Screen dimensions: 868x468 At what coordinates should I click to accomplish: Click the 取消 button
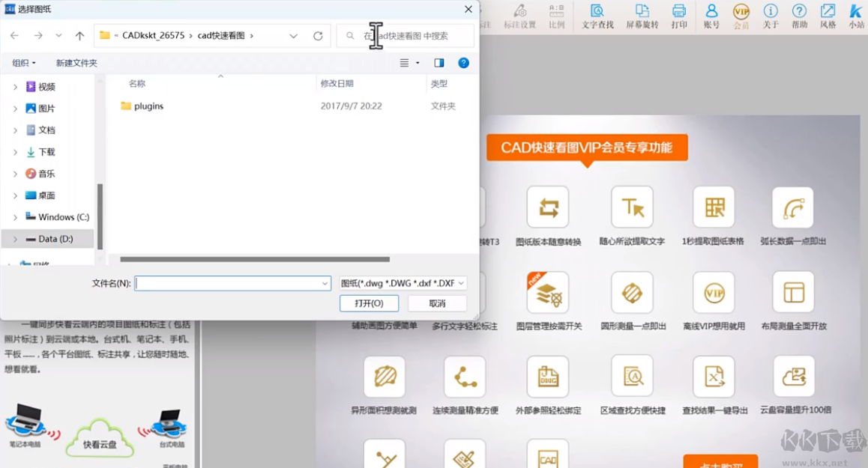tap(437, 303)
